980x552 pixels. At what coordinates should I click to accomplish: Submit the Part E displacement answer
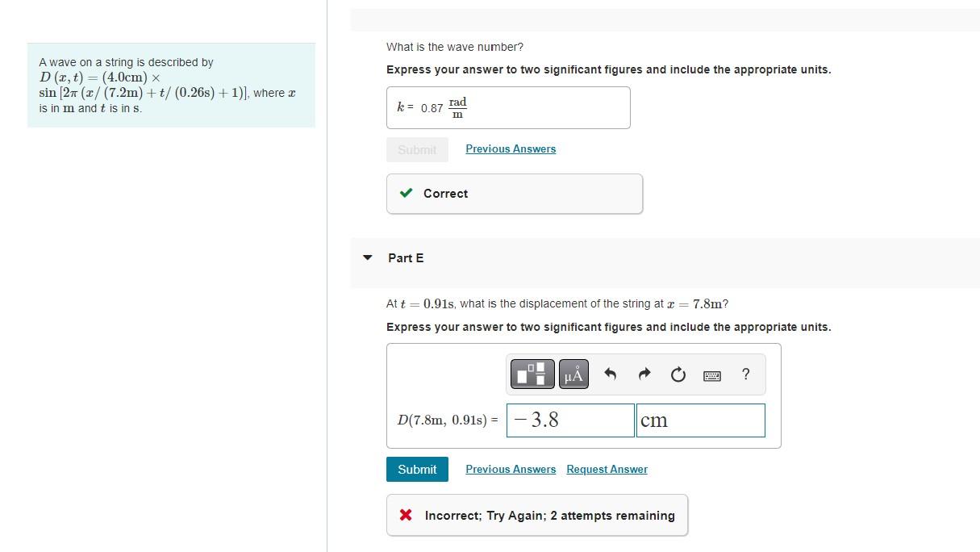(x=417, y=469)
